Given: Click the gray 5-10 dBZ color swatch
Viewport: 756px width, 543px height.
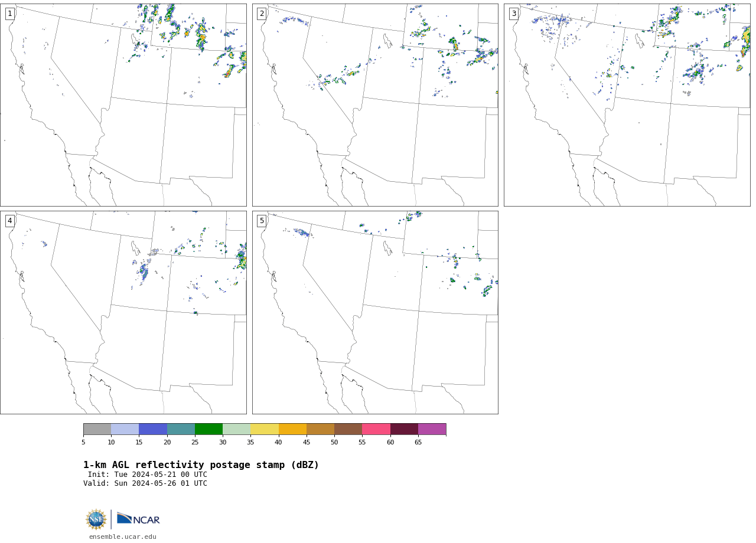Looking at the screenshot, I should point(97,429).
